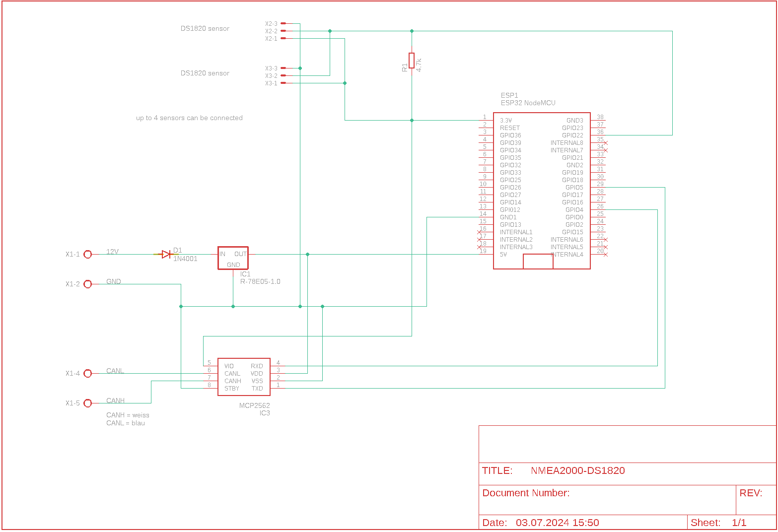Click the X3-1 connector pin
Screen dimensions: 778x532
click(x=283, y=83)
